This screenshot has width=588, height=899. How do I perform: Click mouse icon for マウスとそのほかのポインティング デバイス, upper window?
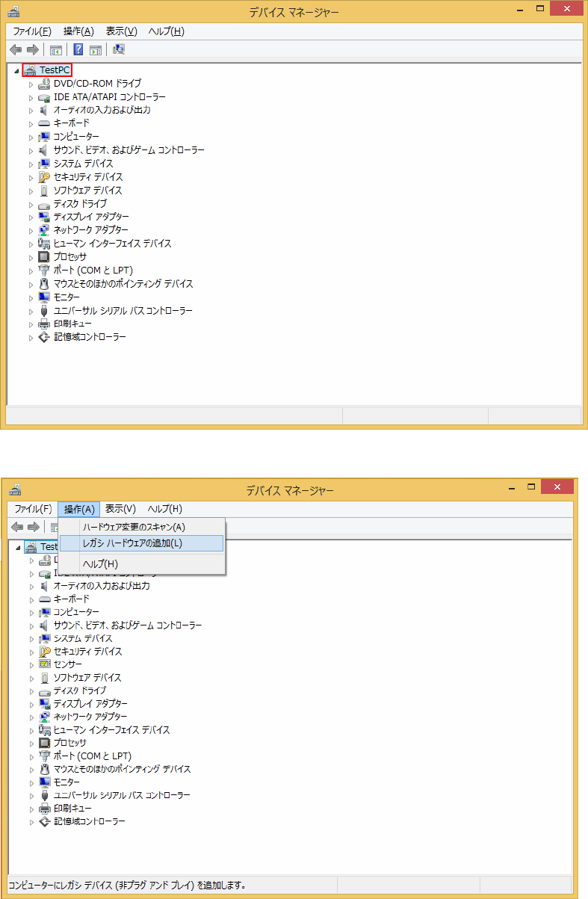point(44,284)
